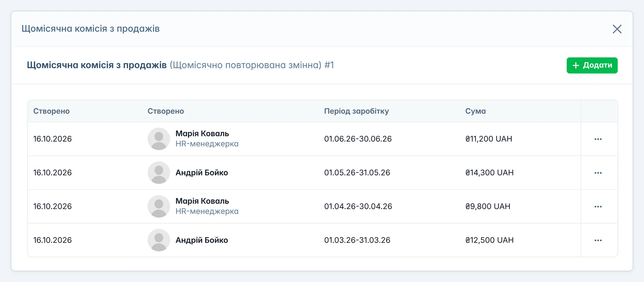Click name Андрій Бойко in May row
Image resolution: width=644 pixels, height=282 pixels.
(202, 172)
